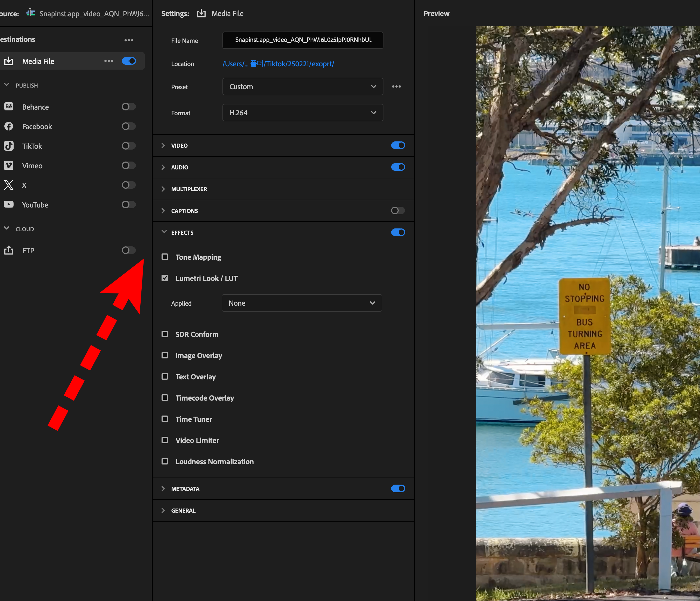Click the FTP upload icon
This screenshot has height=601, width=700.
8,250
